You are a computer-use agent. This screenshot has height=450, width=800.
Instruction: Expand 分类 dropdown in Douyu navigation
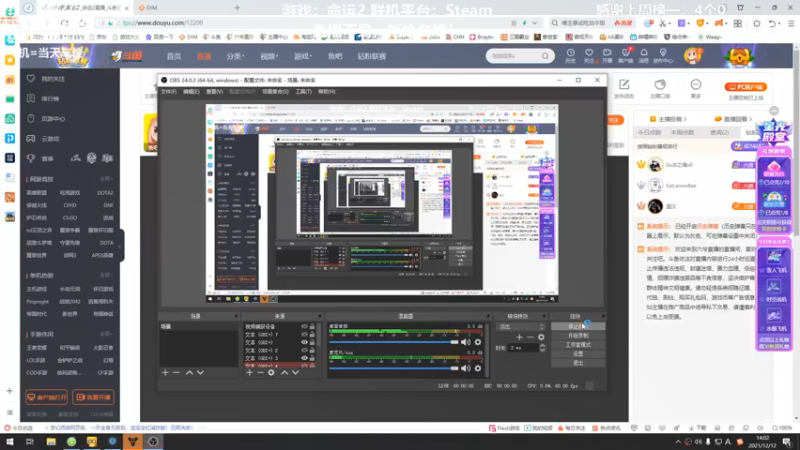click(235, 56)
